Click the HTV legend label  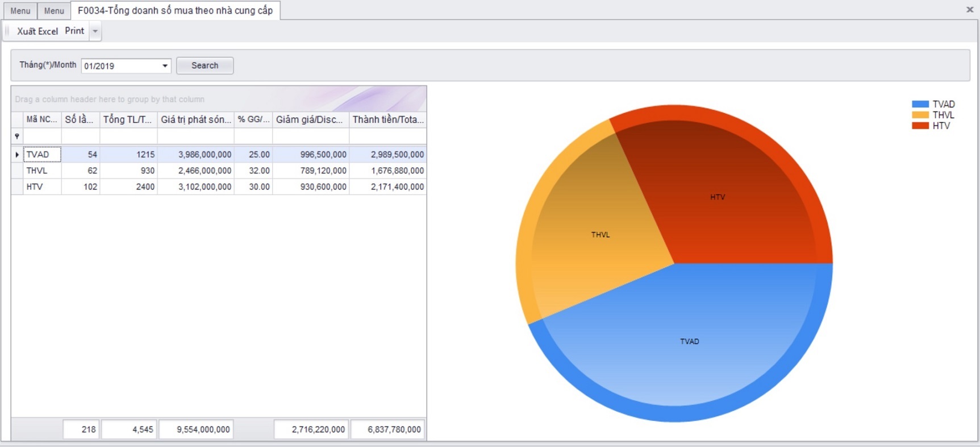[941, 126]
